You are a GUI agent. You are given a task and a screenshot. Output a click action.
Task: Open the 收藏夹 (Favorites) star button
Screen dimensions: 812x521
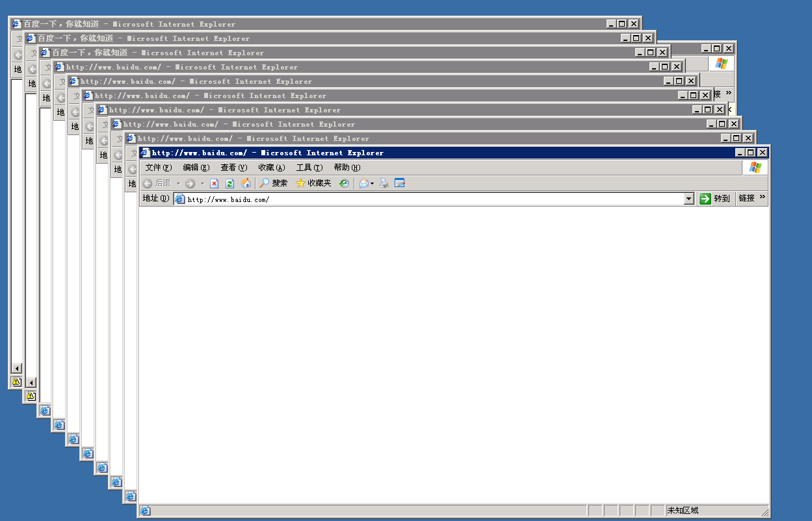click(313, 184)
